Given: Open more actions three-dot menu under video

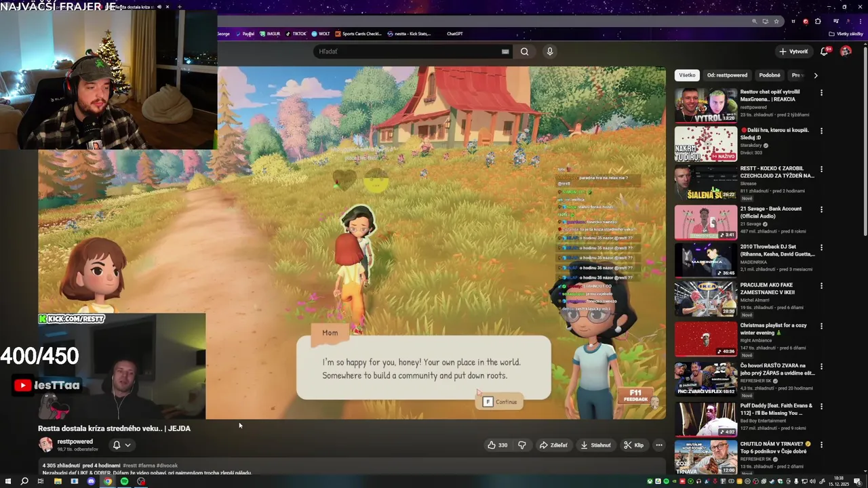Looking at the screenshot, I should tap(658, 445).
